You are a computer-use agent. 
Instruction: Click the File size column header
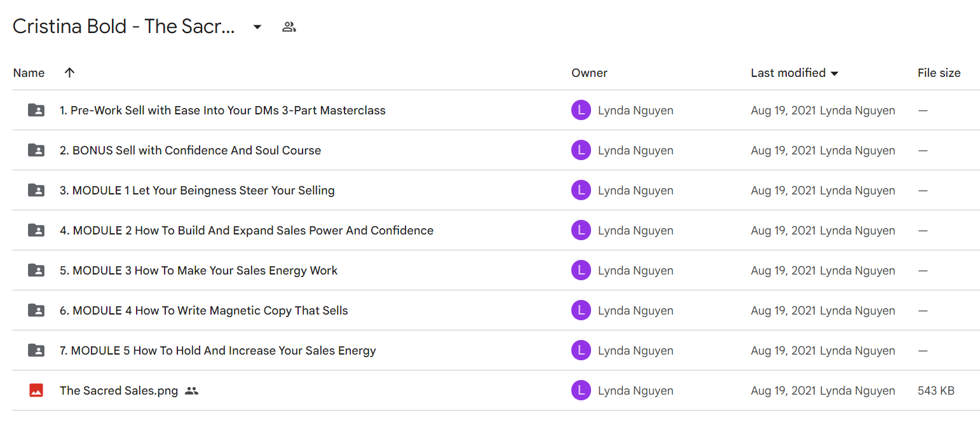coord(939,73)
